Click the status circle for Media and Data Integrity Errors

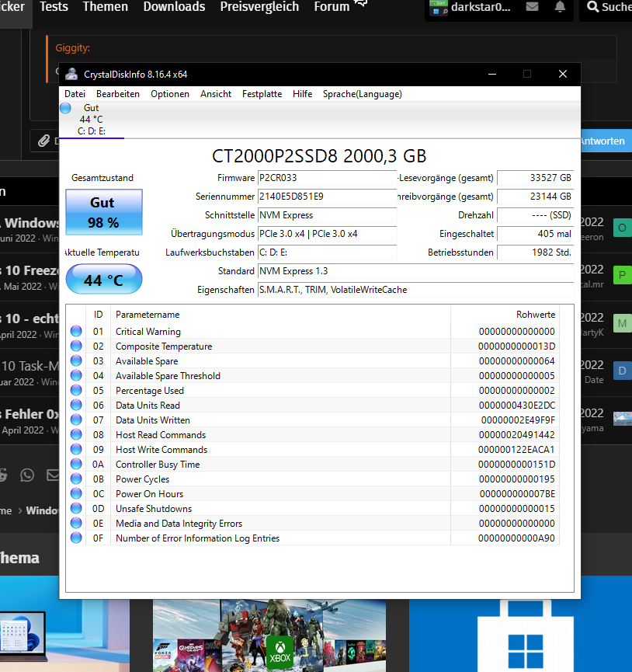[x=76, y=524]
